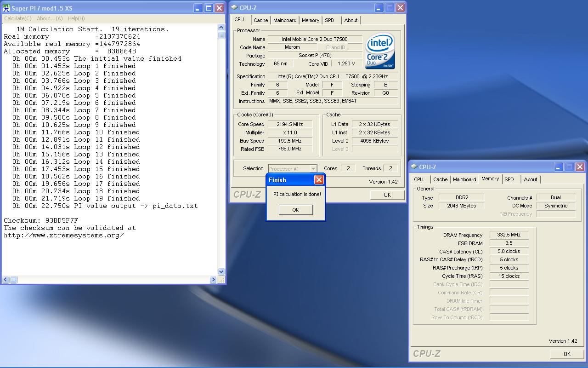Open the About...(A) menu in Super PI
Viewport: 588px width, 368px height.
(x=50, y=18)
